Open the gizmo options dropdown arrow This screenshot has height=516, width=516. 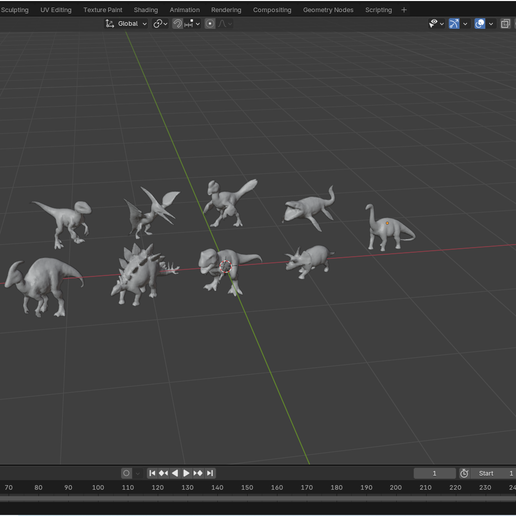465,24
